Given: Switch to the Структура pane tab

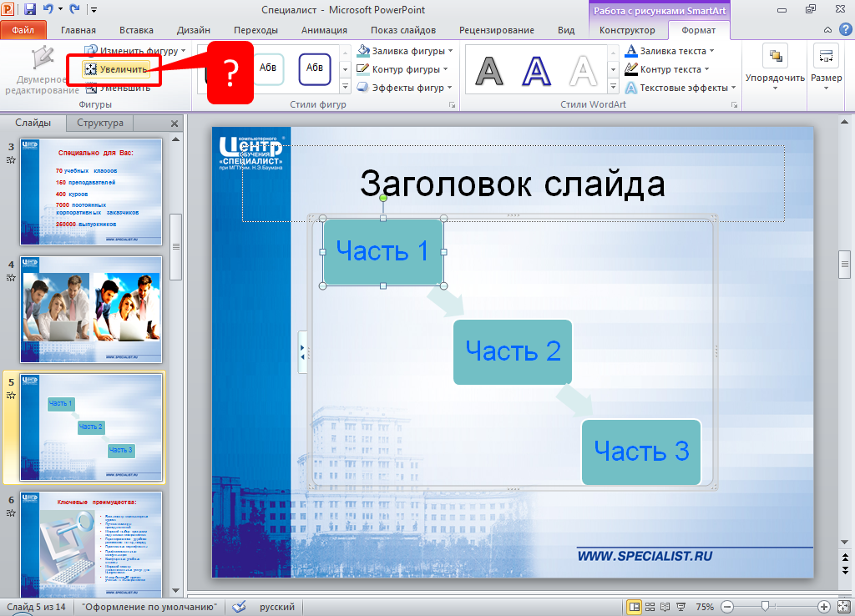Looking at the screenshot, I should pyautogui.click(x=99, y=123).
